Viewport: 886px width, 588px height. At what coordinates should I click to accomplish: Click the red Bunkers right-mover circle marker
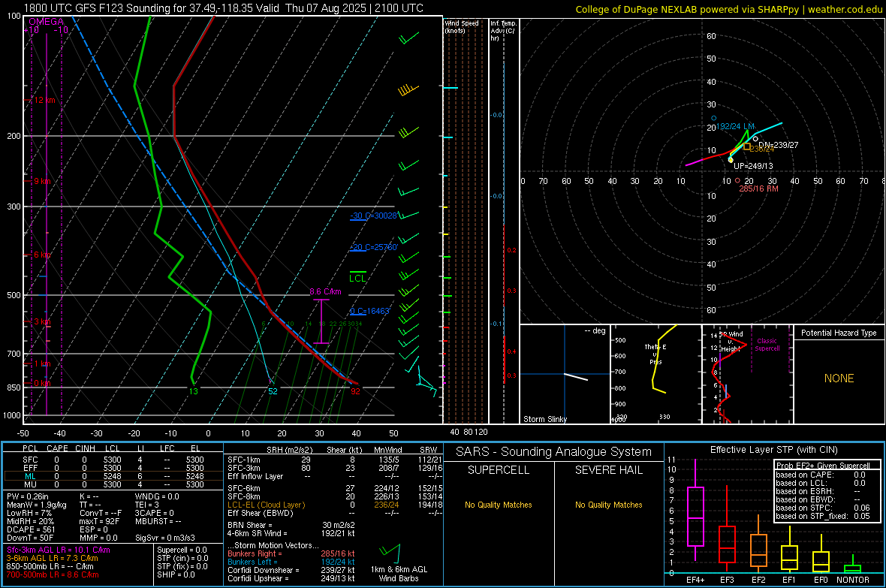point(737,180)
